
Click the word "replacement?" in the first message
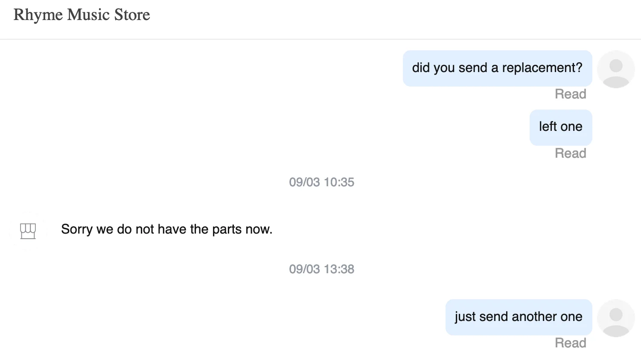(x=542, y=68)
